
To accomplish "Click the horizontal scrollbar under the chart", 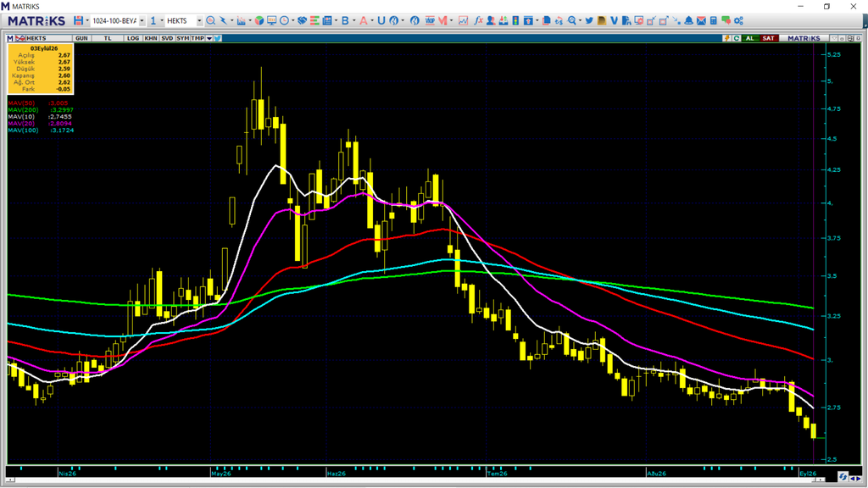I will pos(415,480).
